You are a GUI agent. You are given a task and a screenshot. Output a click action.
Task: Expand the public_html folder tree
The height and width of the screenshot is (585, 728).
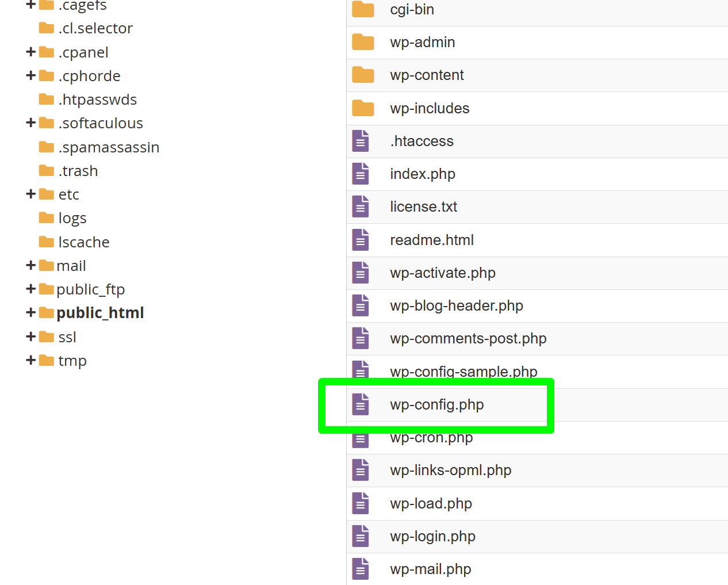(x=31, y=312)
